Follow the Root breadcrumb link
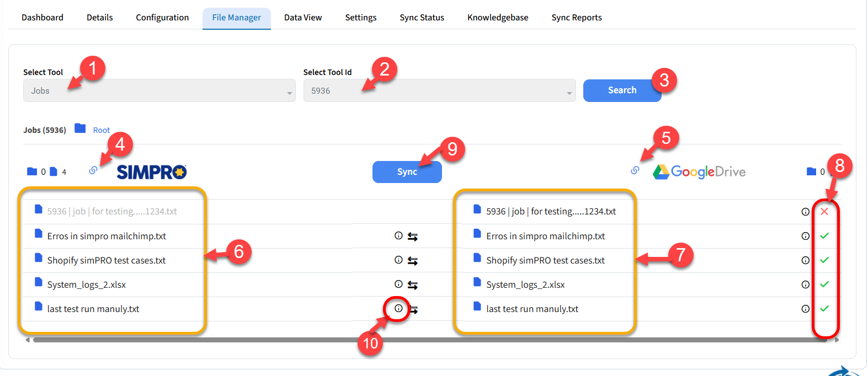Screen dimensions: 868x376 click(102, 130)
